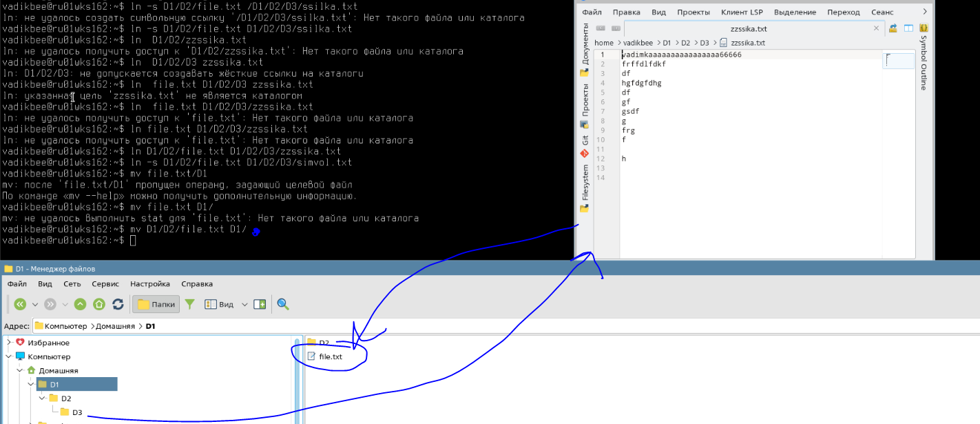Click the Компьютер monitor icon in tree
Screen dimensions: 980x424
tap(20, 356)
